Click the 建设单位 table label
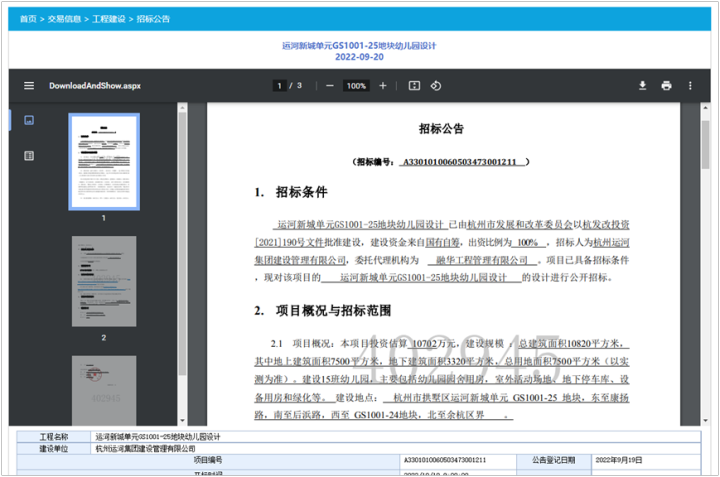 (x=54, y=449)
